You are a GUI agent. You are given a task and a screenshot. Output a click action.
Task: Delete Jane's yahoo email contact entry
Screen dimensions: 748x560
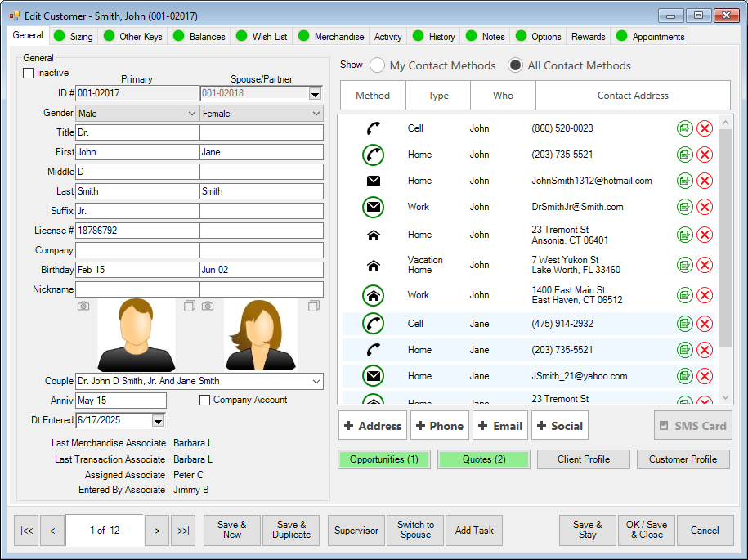(705, 376)
